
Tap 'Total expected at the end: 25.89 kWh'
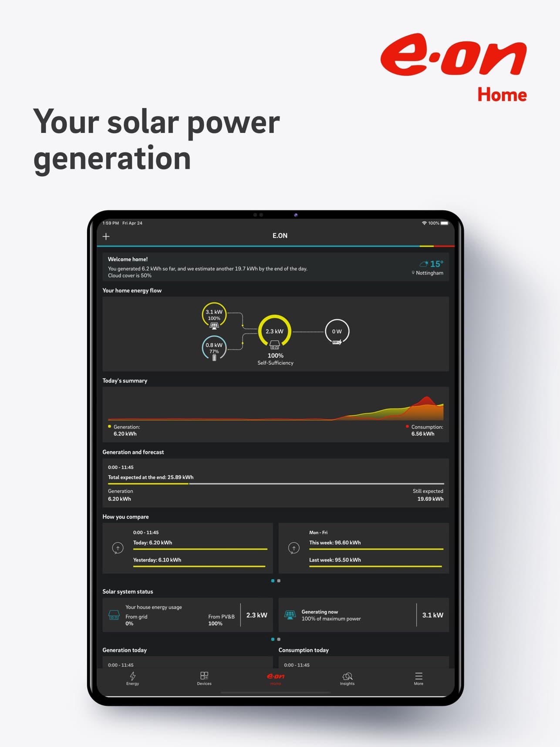151,477
